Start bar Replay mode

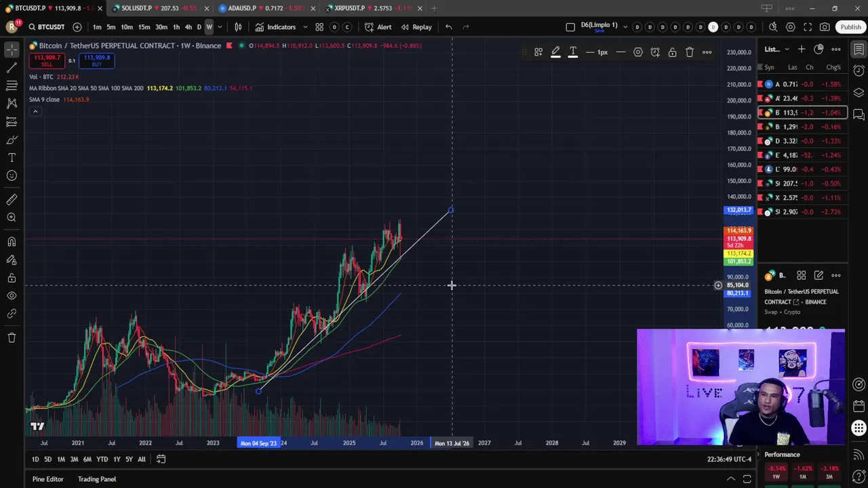click(416, 27)
